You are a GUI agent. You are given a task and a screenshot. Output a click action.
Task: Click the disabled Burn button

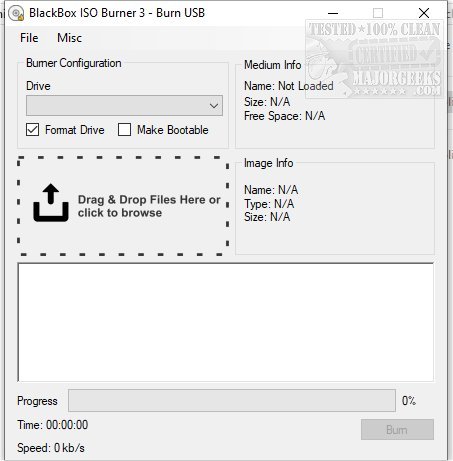397,430
